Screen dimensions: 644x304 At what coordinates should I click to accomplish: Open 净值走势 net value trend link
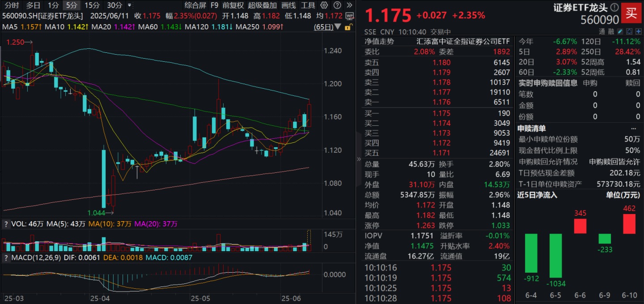379,41
